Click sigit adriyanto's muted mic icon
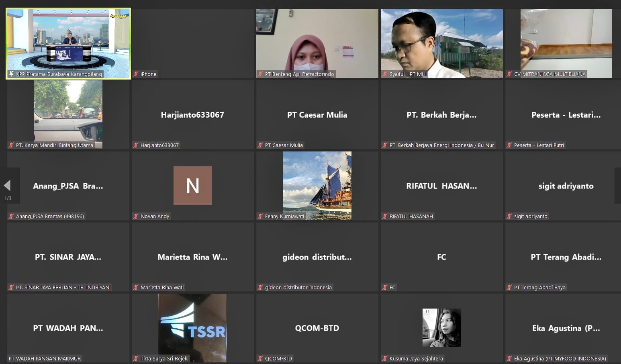The image size is (621, 364). [x=509, y=216]
